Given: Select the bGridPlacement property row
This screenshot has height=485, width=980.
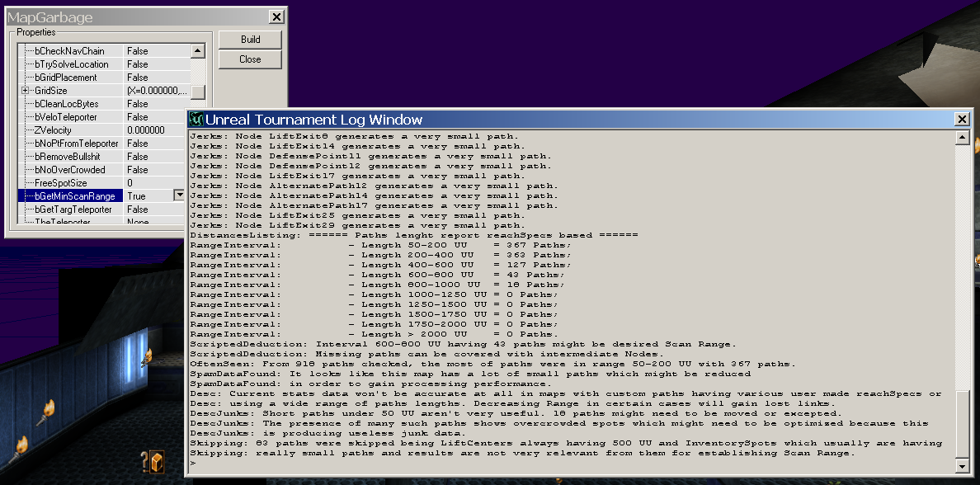Looking at the screenshot, I should pos(62,77).
